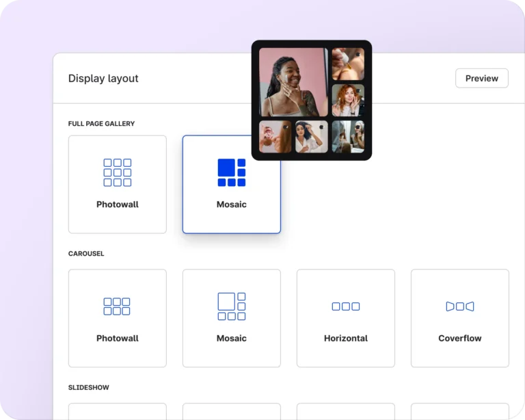Click the Display layout heading
The width and height of the screenshot is (525, 420).
tap(103, 79)
